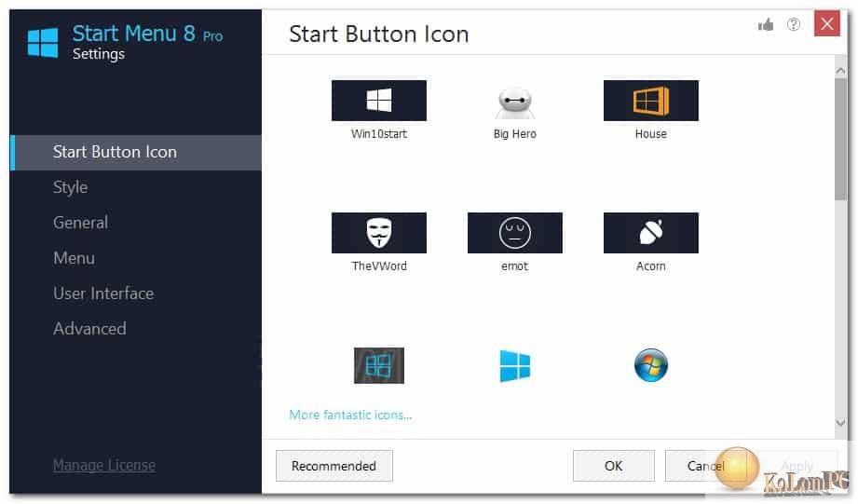The image size is (858, 504).
Task: Choose the Big Hero start button icon
Action: click(514, 101)
